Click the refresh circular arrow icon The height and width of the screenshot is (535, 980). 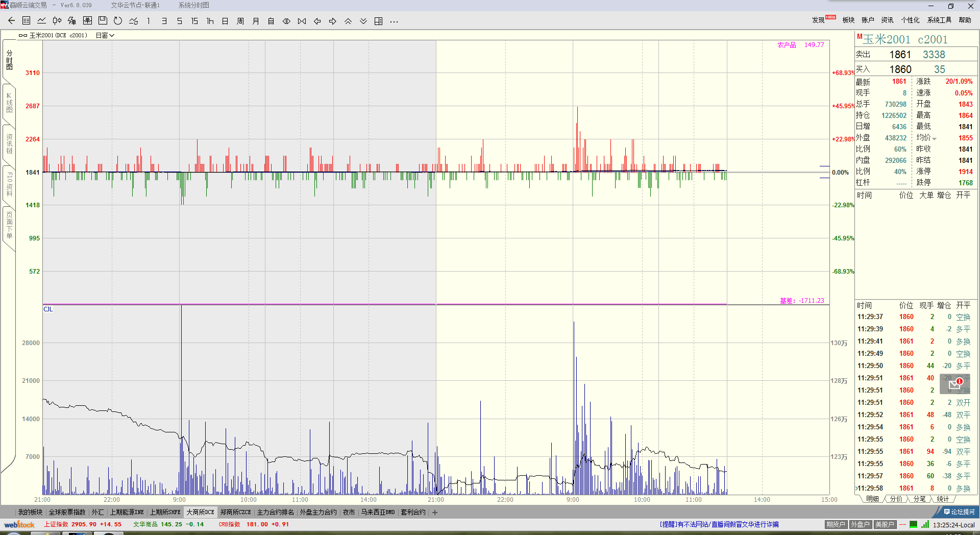118,21
